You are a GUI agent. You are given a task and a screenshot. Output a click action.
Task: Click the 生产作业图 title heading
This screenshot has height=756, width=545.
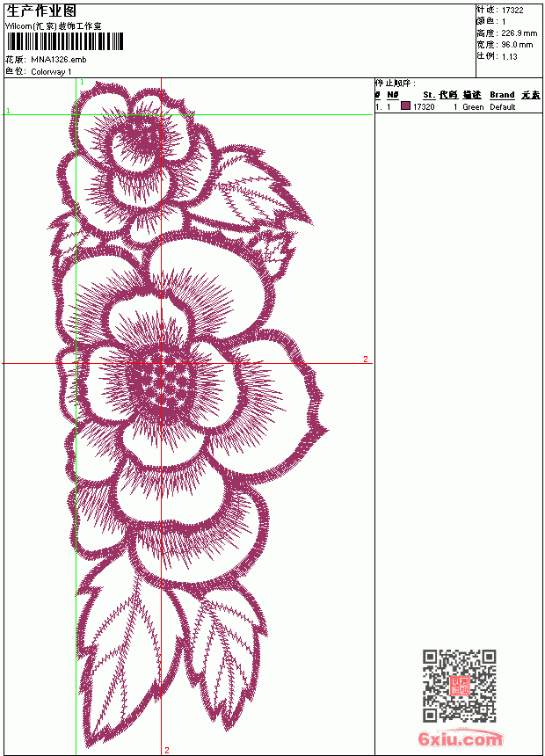pos(41,11)
